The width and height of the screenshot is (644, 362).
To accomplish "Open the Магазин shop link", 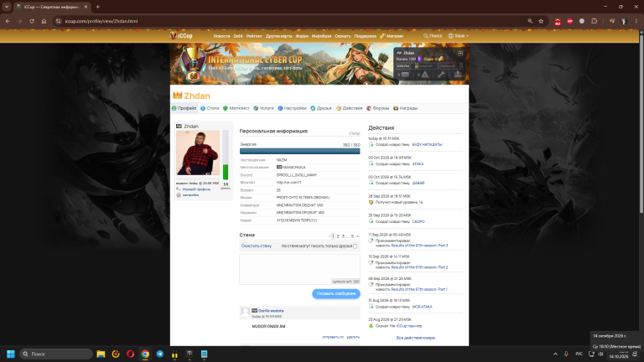I will coord(392,36).
